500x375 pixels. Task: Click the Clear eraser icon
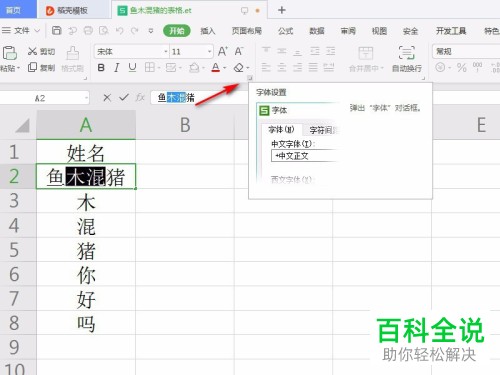pos(239,68)
